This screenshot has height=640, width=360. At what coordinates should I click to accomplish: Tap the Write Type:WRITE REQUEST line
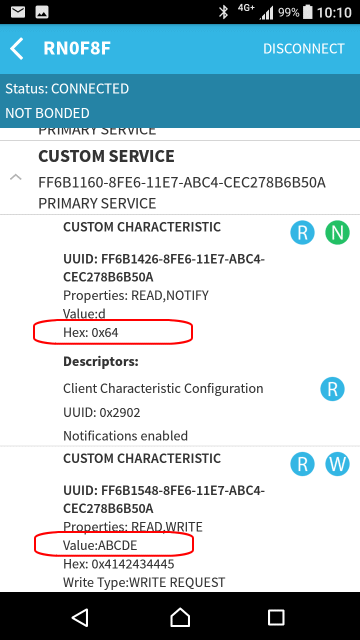point(144,582)
